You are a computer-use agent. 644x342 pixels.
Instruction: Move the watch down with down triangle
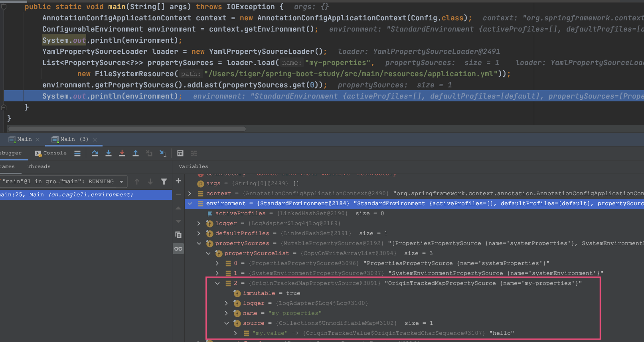tap(178, 221)
